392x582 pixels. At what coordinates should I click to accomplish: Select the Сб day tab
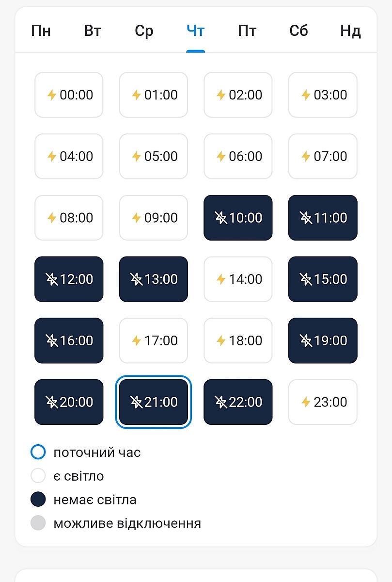pos(298,32)
